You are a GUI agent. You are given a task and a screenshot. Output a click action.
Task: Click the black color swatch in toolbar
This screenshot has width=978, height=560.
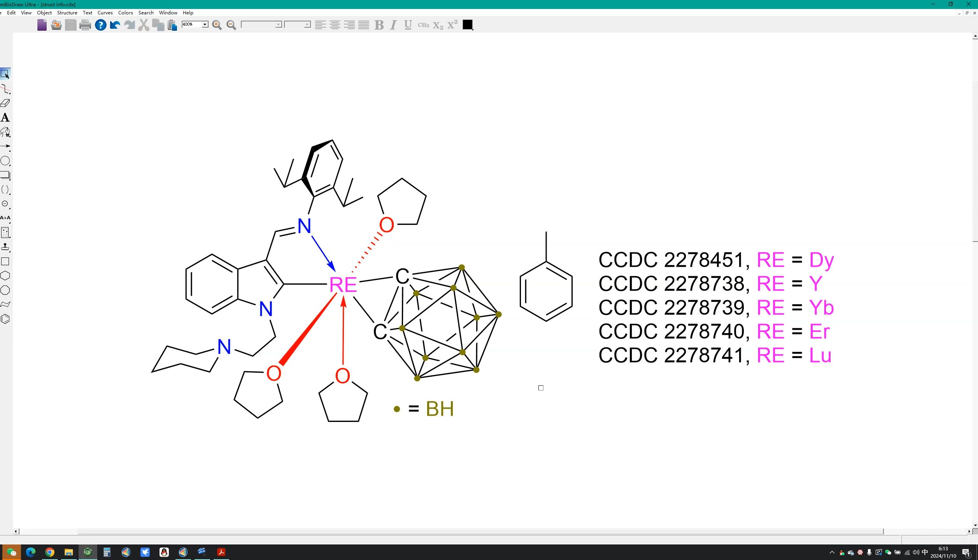click(x=468, y=25)
